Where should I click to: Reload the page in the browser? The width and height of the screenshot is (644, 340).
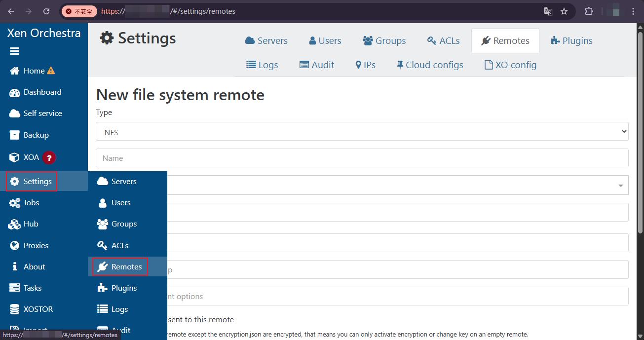pos(46,11)
